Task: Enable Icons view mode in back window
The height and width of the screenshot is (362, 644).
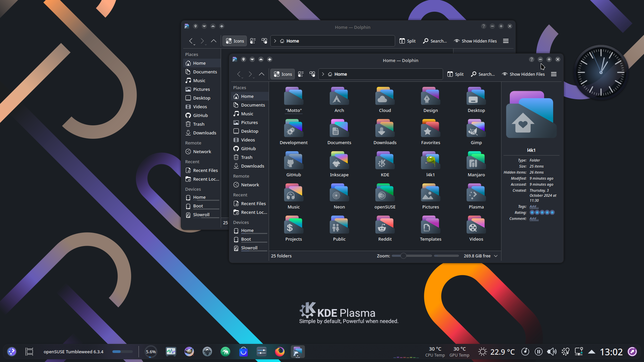Action: click(235, 41)
